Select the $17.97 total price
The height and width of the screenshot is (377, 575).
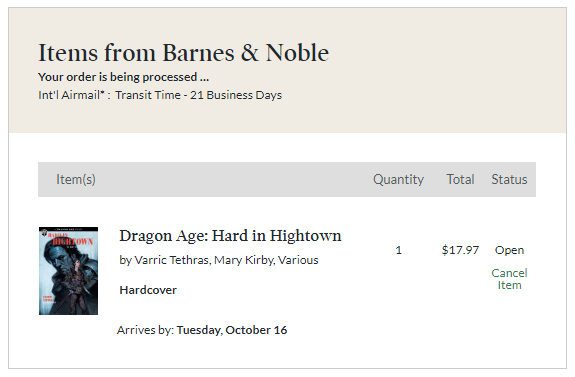pos(460,250)
